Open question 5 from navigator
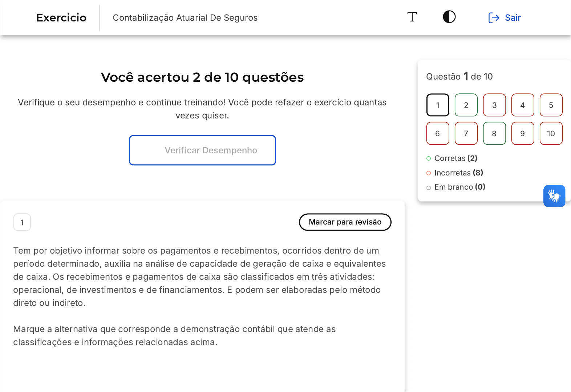Viewport: 571px width, 392px height. (551, 105)
